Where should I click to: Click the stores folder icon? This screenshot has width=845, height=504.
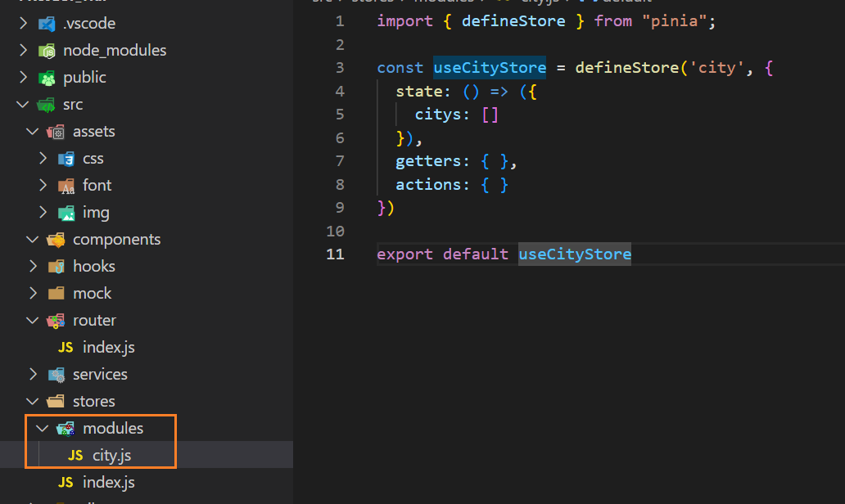coord(56,402)
